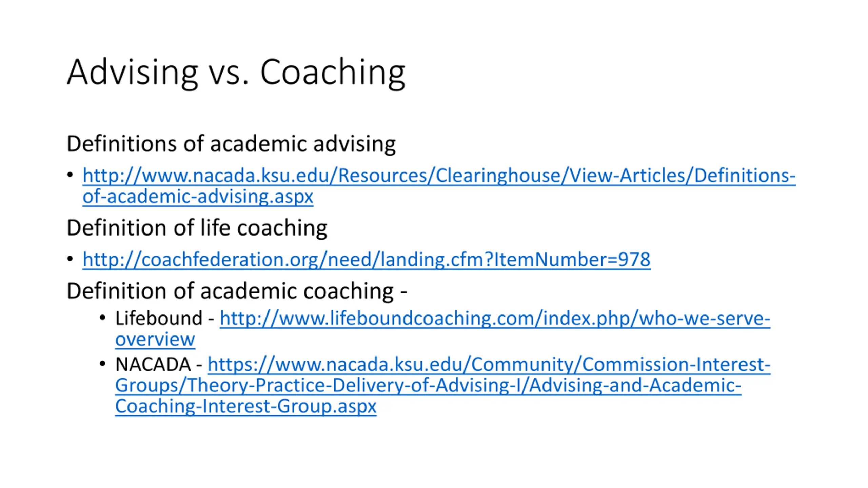Click the bullet before the coachfederation link

[70, 259]
